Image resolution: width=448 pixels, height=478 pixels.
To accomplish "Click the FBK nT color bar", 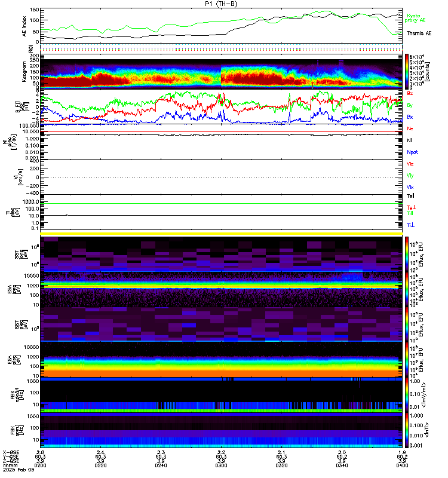I will (x=407, y=430).
